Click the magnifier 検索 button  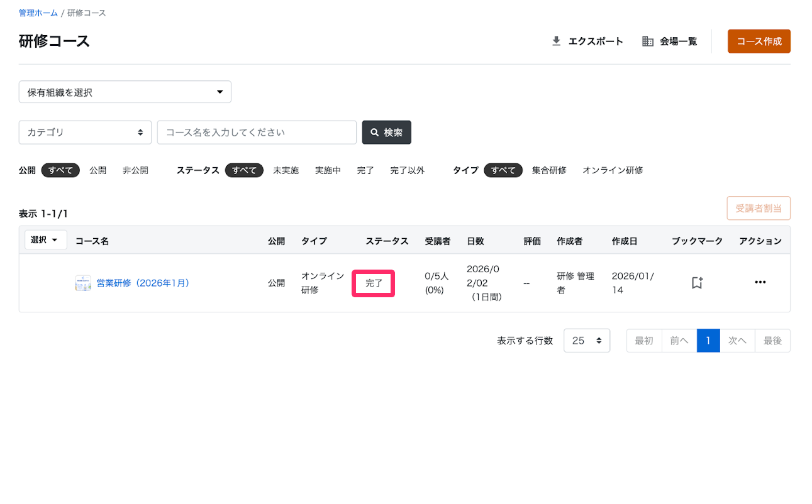click(387, 133)
